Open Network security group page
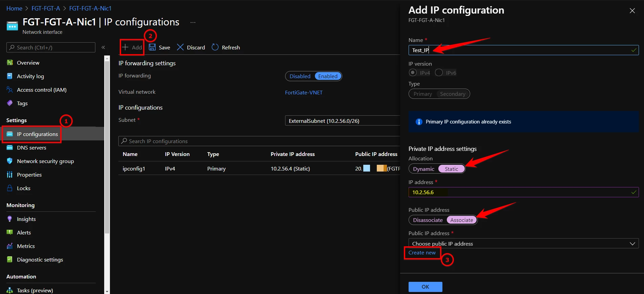 [x=45, y=161]
